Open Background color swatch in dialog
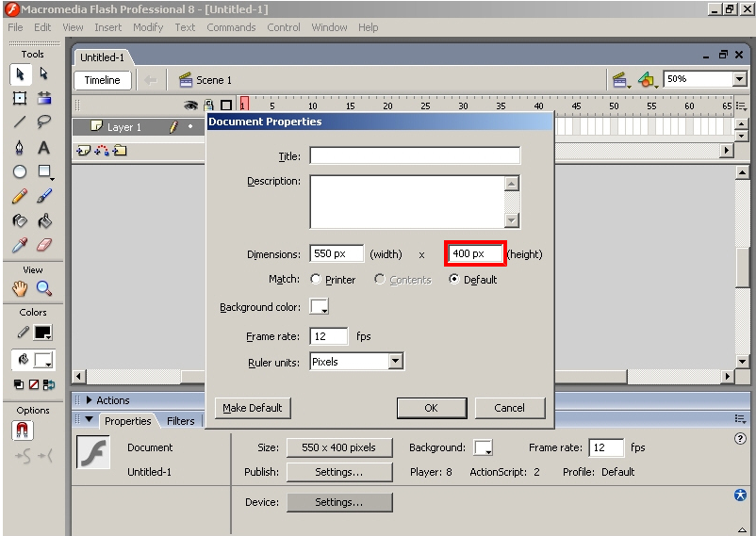 320,306
